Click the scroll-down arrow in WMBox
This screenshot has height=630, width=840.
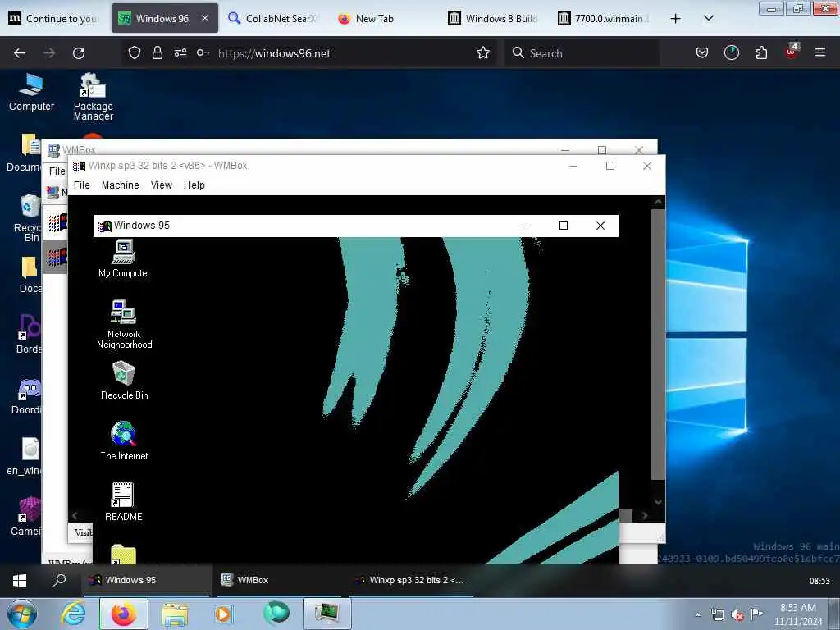658,502
